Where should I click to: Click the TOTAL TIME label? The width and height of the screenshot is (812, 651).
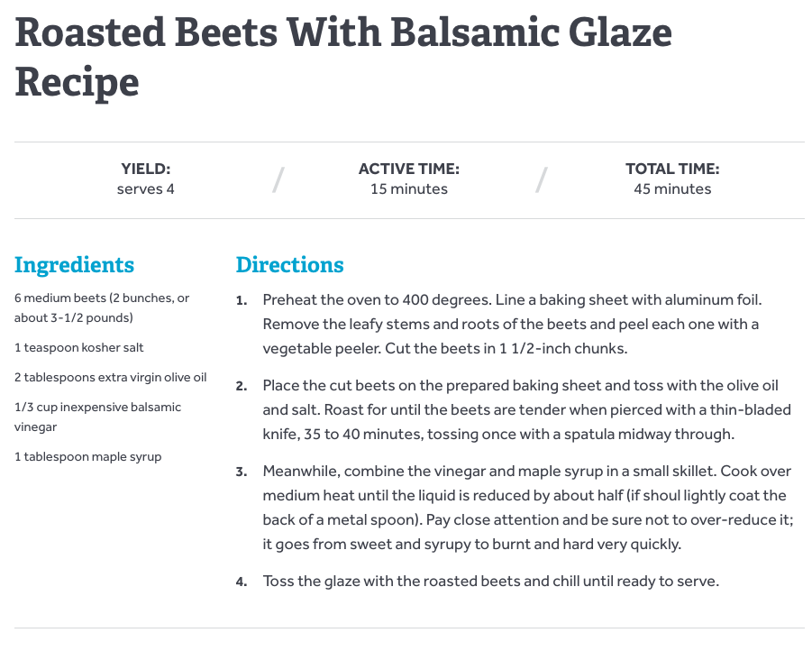(672, 169)
